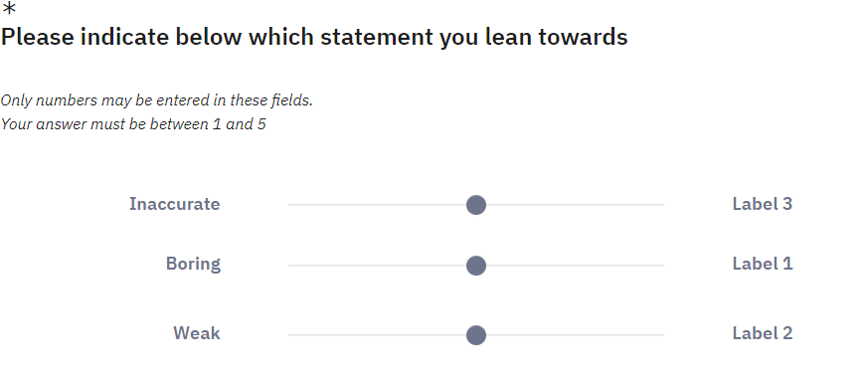This screenshot has height=378, width=868.
Task: Set the Boring slider to its maximum end
Action: click(x=663, y=266)
